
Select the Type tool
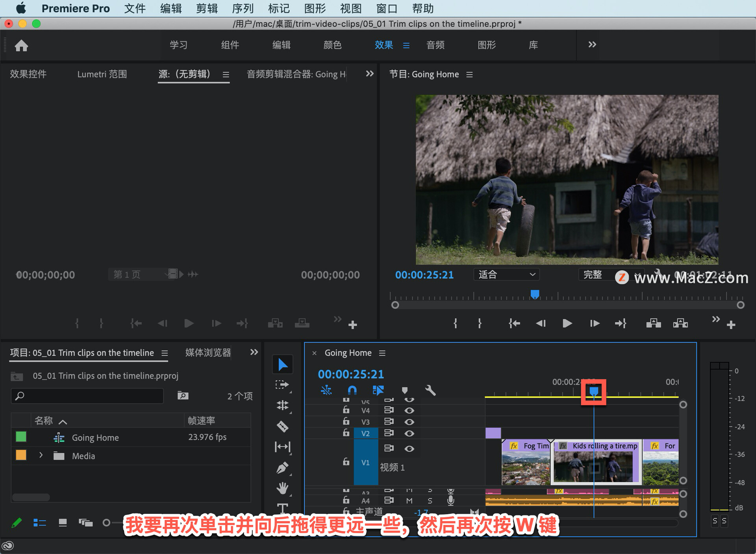[282, 509]
